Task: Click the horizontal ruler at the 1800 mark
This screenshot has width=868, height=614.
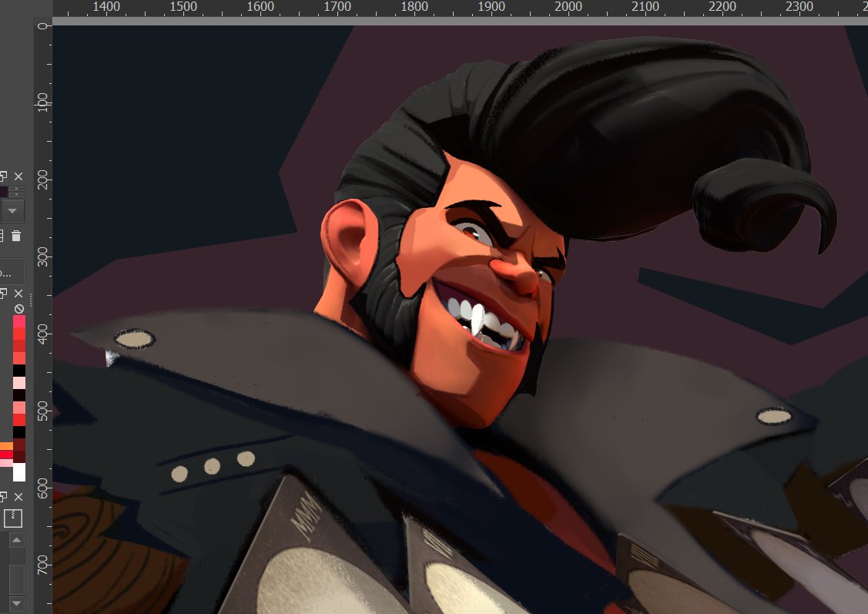Action: [x=414, y=7]
